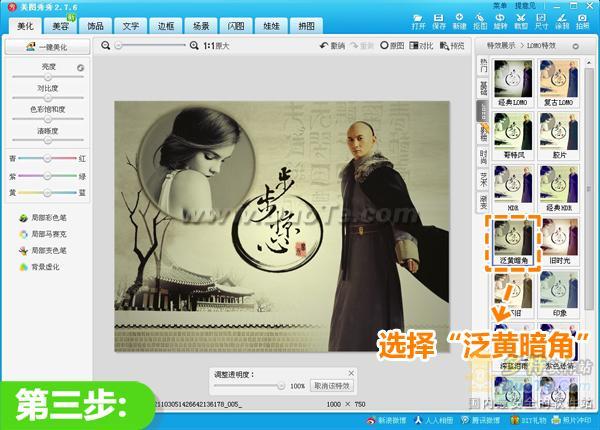
Task: Open the 背景虚化 background blur tool
Action: tap(39, 267)
